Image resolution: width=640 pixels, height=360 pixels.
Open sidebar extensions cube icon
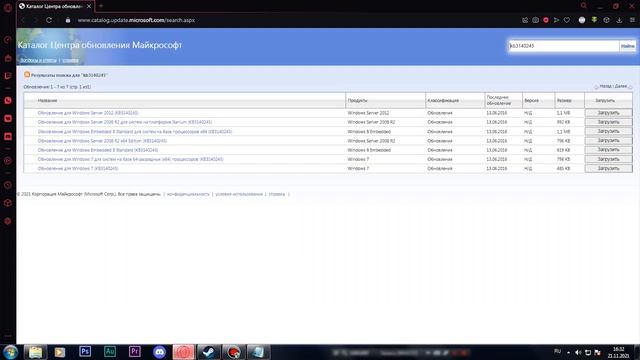pos(8,203)
